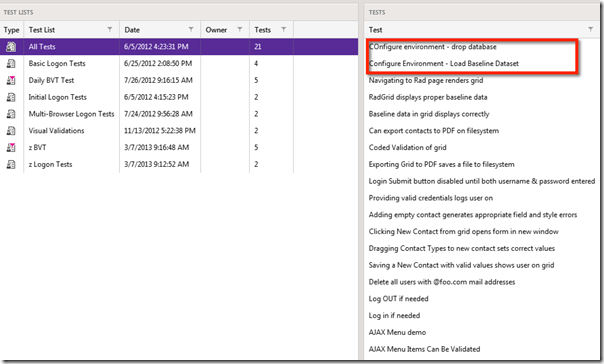Select the Multi-Browser Logon Tests list
The image size is (604, 364).
pyautogui.click(x=71, y=114)
